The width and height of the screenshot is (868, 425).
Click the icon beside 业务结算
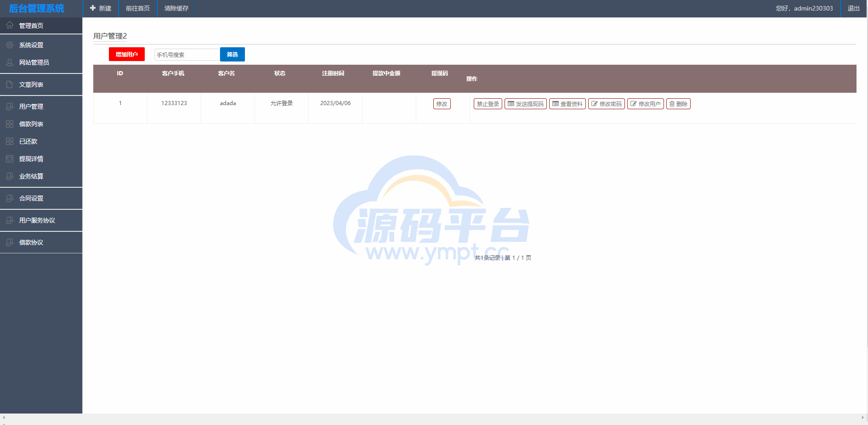[10, 176]
